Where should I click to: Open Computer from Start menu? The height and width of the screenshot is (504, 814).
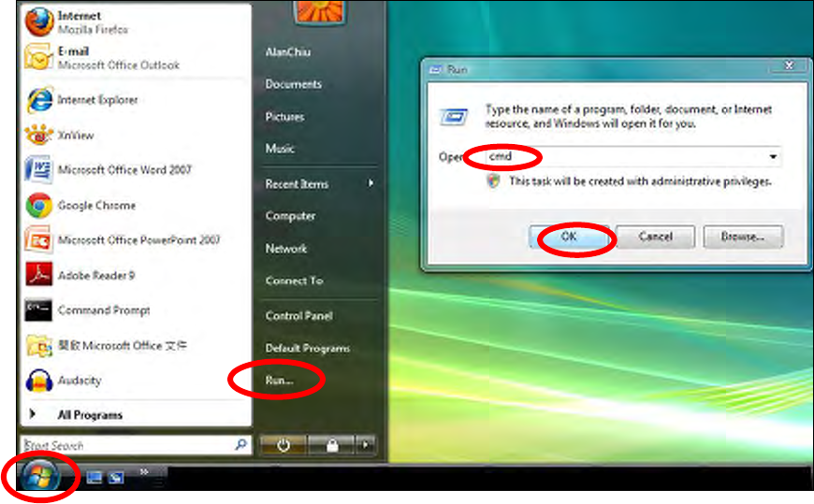click(290, 216)
